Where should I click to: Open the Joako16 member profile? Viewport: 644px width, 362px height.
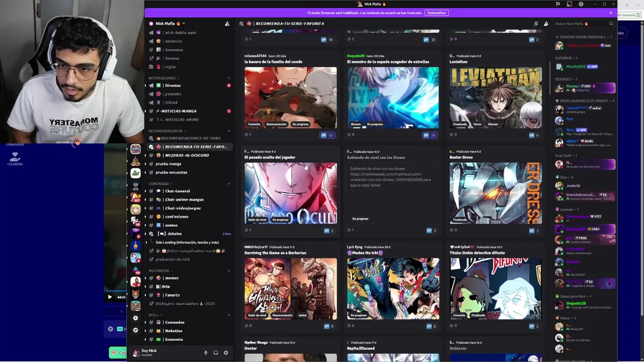(585, 186)
